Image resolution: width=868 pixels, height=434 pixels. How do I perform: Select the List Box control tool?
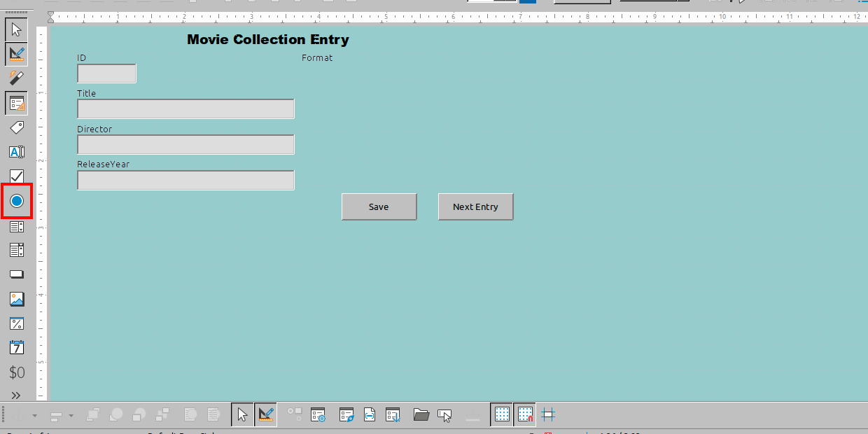[x=17, y=226]
